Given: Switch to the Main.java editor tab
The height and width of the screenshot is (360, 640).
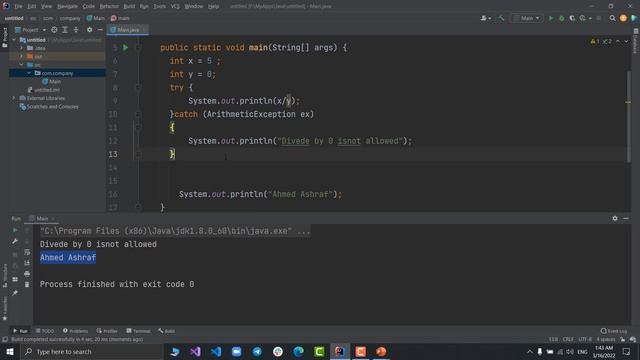Looking at the screenshot, I should click(x=128, y=30).
